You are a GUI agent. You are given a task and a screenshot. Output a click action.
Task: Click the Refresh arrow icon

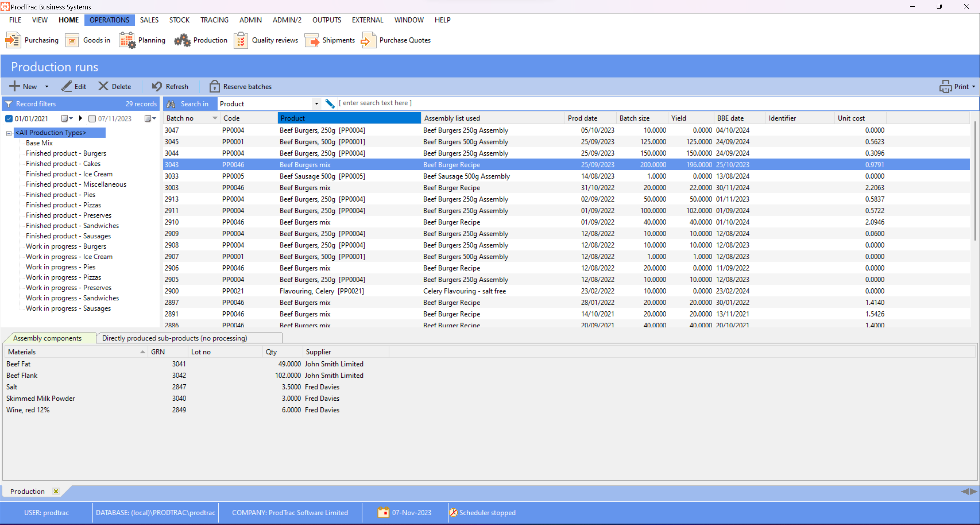click(157, 86)
